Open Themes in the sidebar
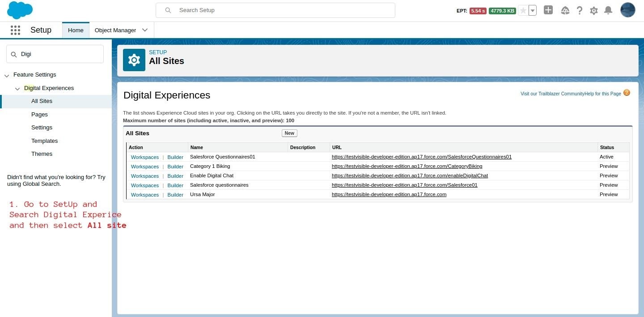The height and width of the screenshot is (317, 644). pos(42,154)
